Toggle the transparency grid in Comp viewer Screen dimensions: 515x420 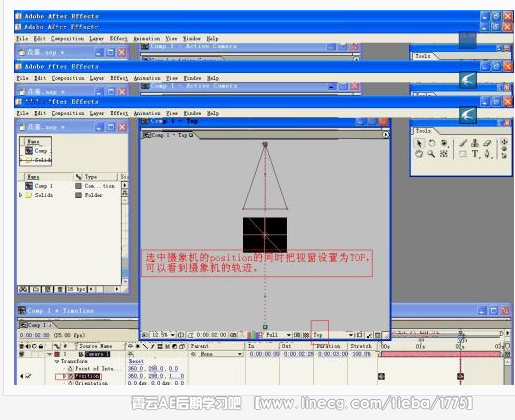[305, 335]
